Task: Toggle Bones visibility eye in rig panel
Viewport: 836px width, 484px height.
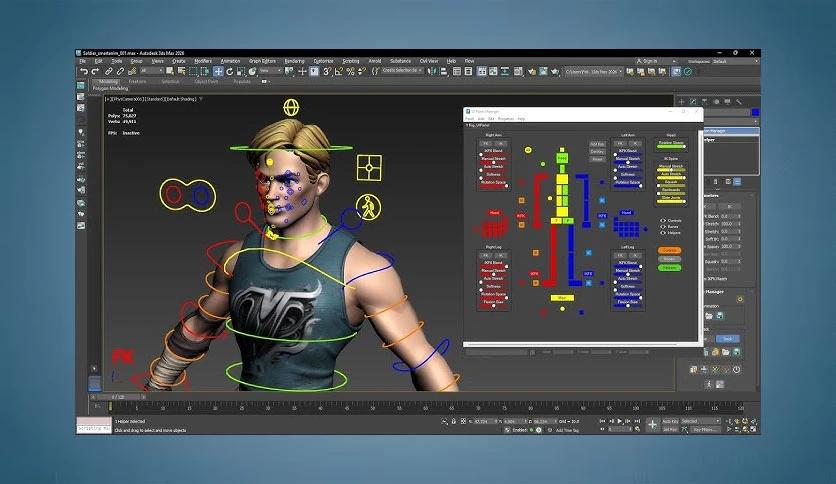Action: pyautogui.click(x=662, y=227)
